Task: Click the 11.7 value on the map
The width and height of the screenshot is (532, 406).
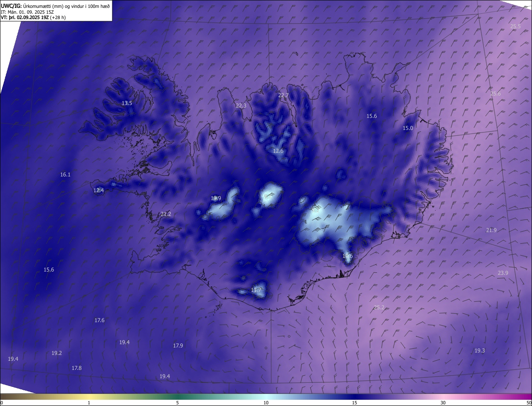Action: 256,290
